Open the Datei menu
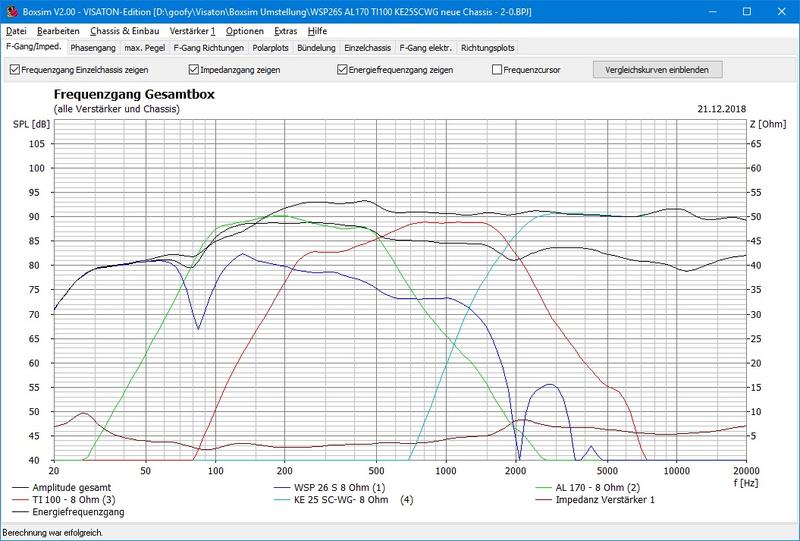The height and width of the screenshot is (541, 800). coord(16,31)
